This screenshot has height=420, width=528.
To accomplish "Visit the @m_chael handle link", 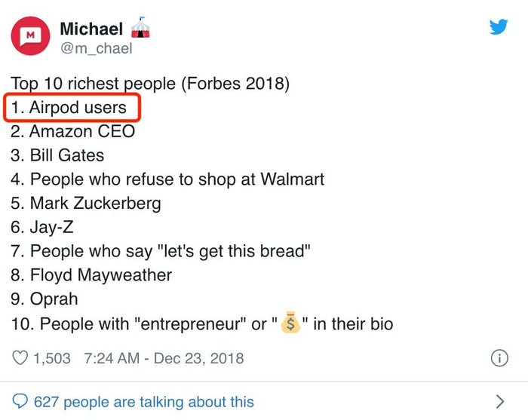I will 96,49.
